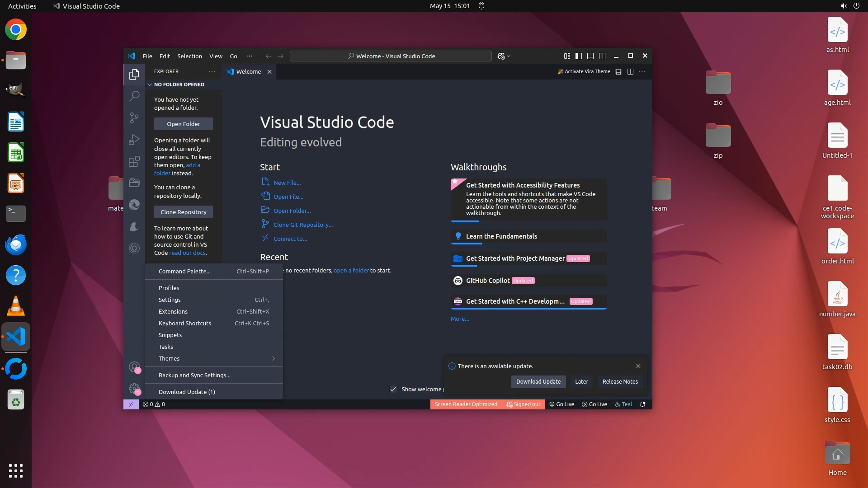Click the Teal color status bar item
Image resolution: width=868 pixels, height=488 pixels.
point(623,404)
